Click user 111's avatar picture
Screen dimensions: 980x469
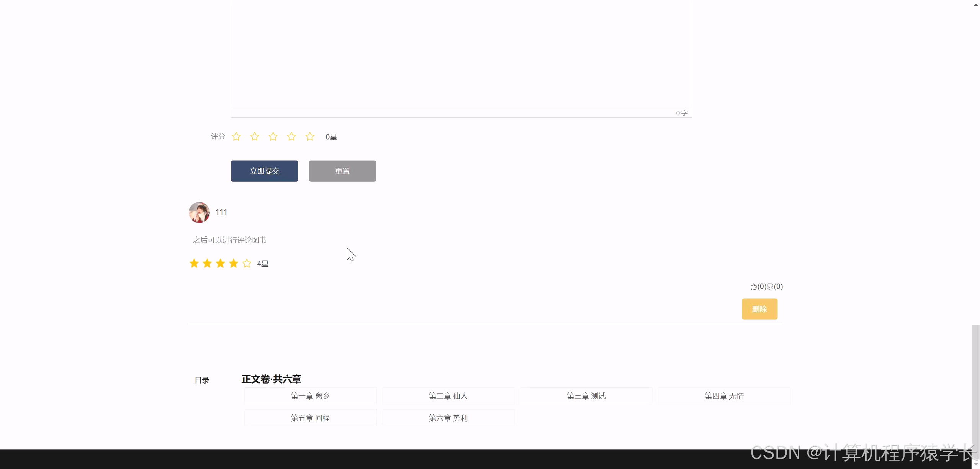199,212
